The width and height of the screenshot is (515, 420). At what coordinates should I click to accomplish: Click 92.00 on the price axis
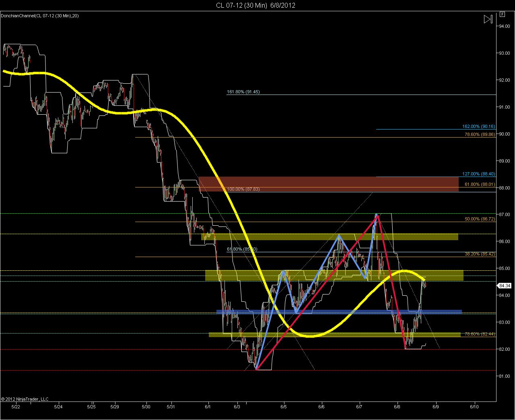505,80
